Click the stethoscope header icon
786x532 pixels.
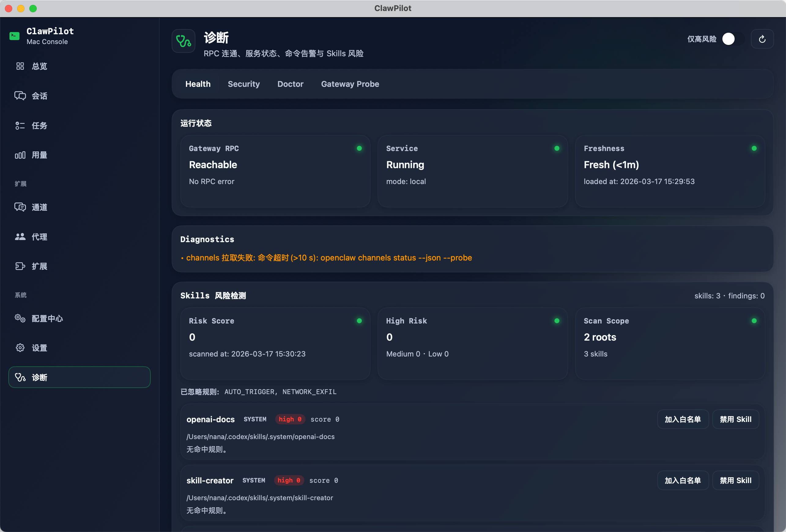(183, 41)
